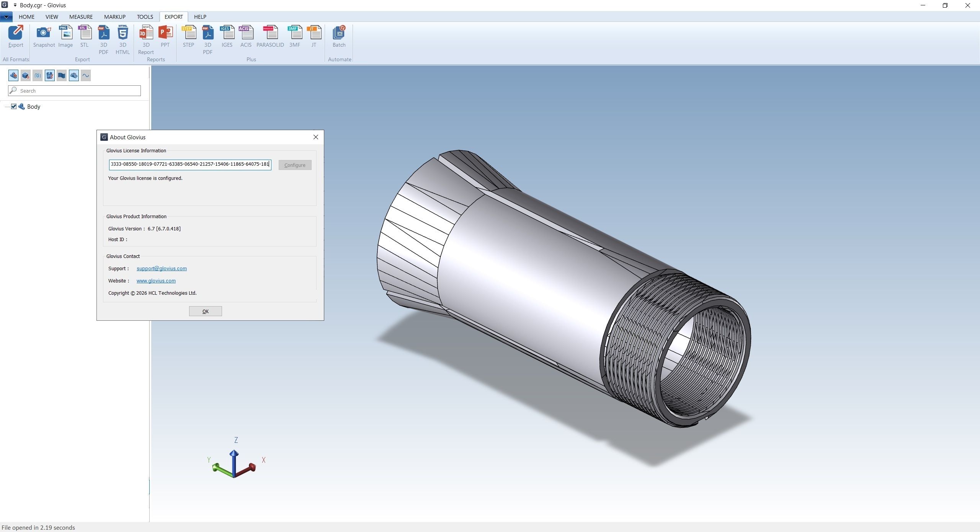The image size is (980, 532).
Task: Open the application menu dropdown arrow
Action: click(x=6, y=17)
